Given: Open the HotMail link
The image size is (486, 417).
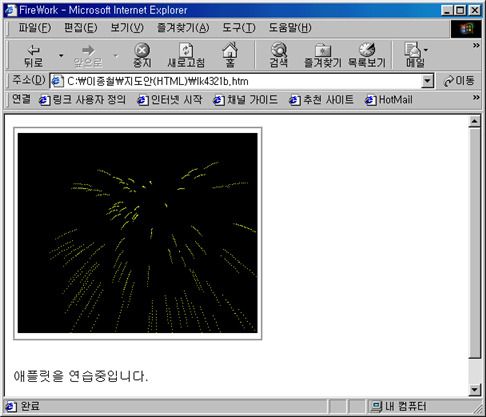Looking at the screenshot, I should (389, 100).
